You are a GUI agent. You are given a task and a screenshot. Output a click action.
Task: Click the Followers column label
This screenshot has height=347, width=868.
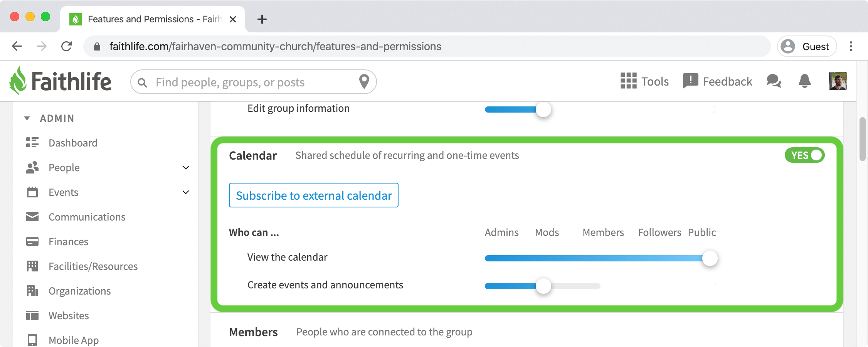pos(659,232)
